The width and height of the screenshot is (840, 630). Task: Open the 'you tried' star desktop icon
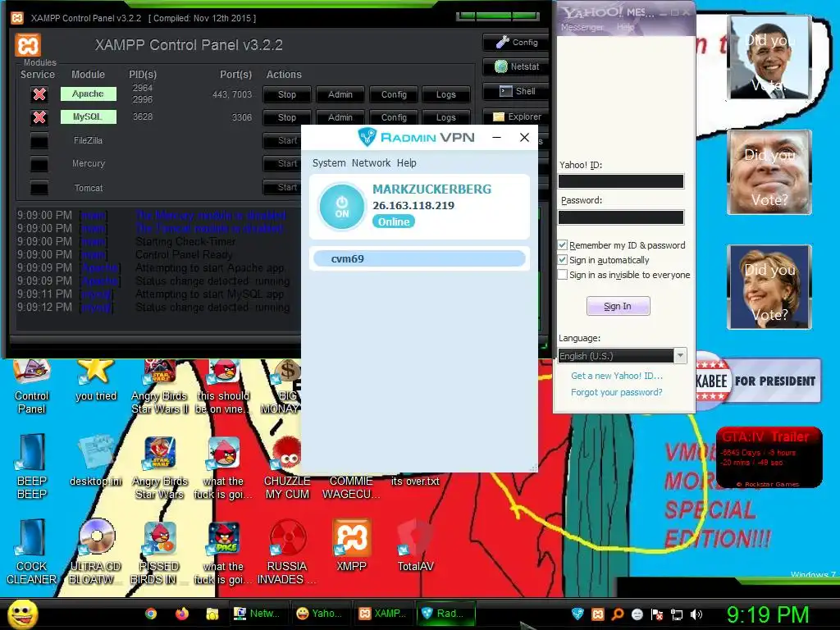[95, 381]
